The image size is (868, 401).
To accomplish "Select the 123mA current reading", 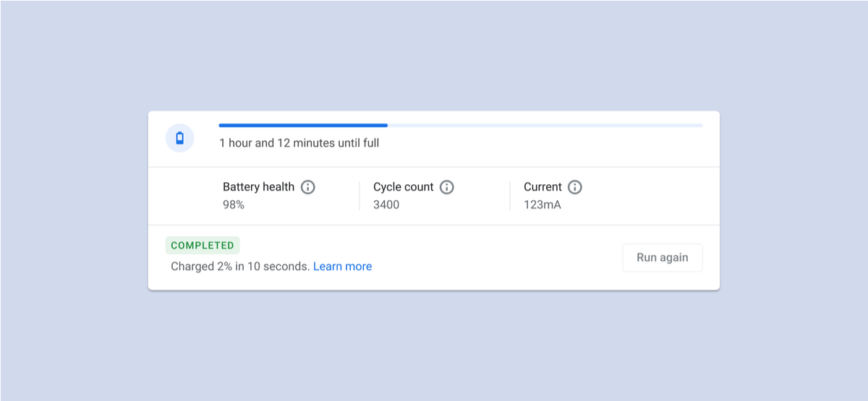I will click(x=542, y=205).
